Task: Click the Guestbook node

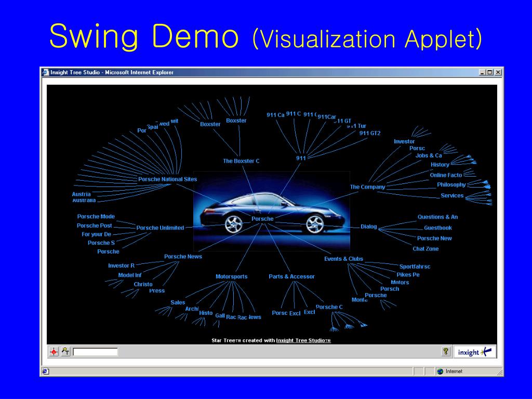Action: tap(437, 228)
